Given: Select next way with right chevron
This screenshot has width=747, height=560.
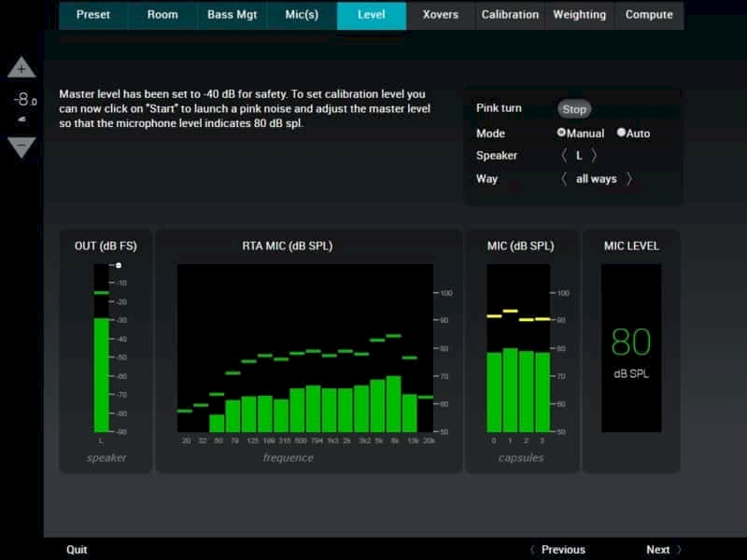Looking at the screenshot, I should 629,179.
